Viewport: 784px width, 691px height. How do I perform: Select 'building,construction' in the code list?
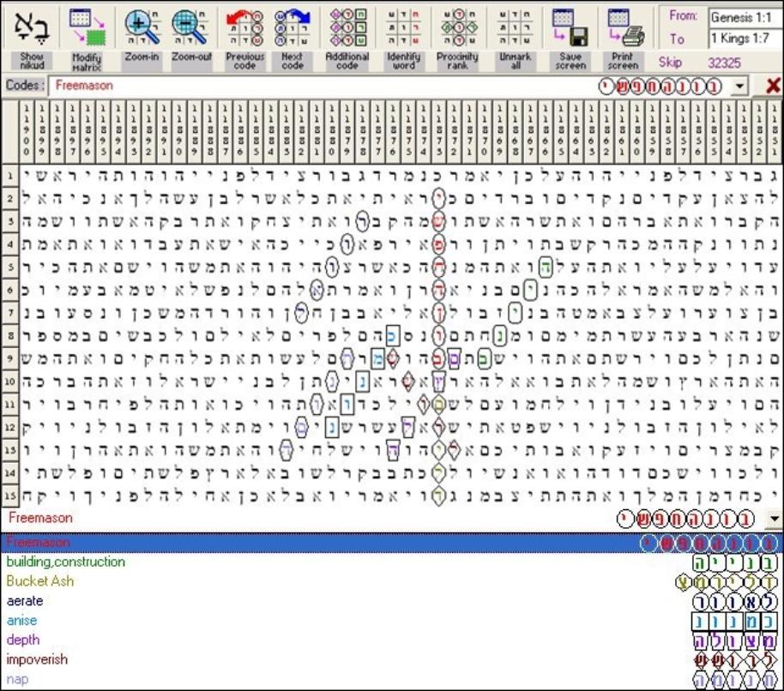coord(66,562)
